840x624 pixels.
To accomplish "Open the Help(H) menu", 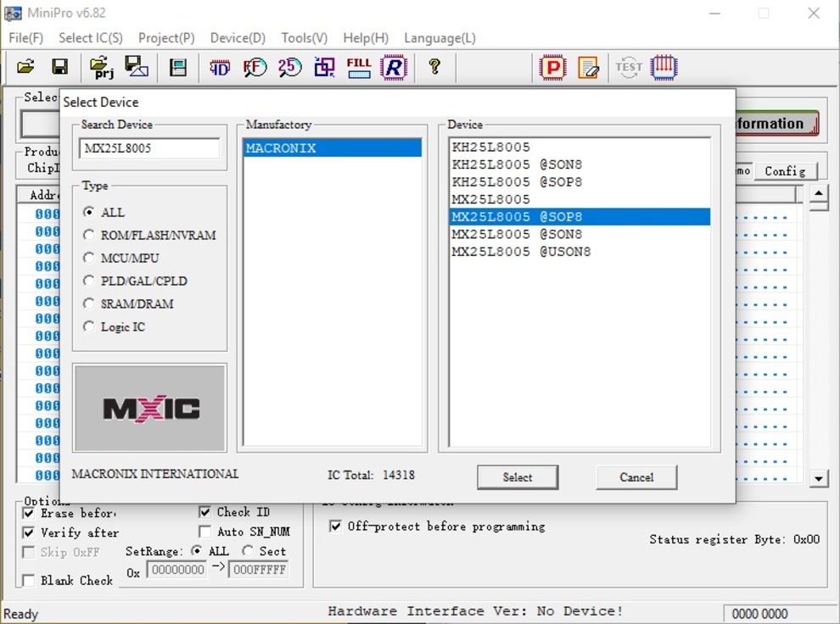I will (x=366, y=38).
